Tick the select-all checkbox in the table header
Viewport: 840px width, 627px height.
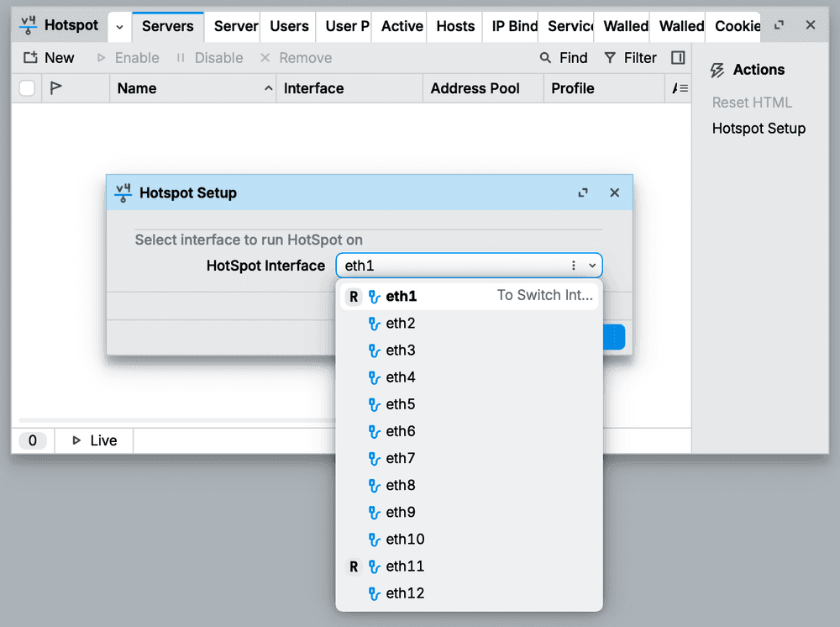point(28,88)
